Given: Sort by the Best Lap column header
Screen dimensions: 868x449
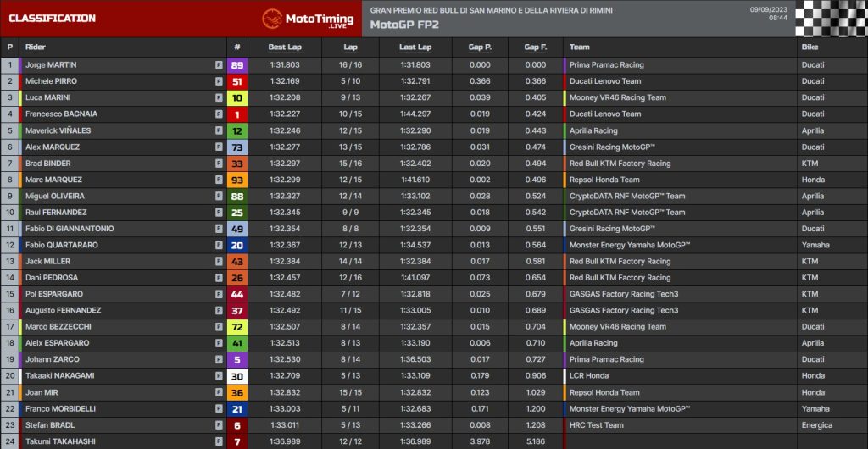Looking at the screenshot, I should pos(284,47).
